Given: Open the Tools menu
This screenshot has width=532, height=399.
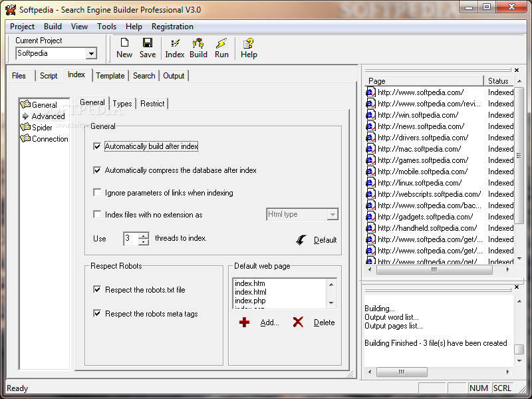Looking at the screenshot, I should pyautogui.click(x=106, y=27).
